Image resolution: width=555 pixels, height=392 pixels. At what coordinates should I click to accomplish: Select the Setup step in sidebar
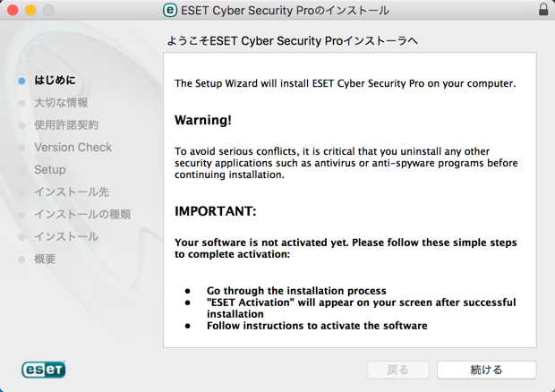[50, 170]
